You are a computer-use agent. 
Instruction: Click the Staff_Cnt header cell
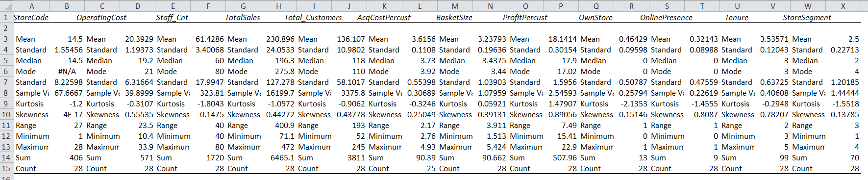[172, 17]
